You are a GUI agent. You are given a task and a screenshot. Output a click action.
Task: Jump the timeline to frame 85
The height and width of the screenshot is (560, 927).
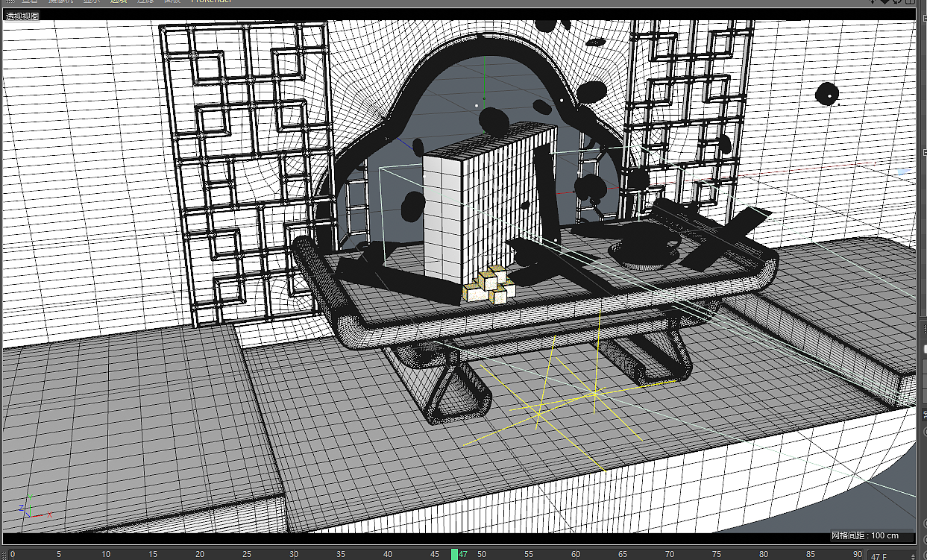click(810, 555)
